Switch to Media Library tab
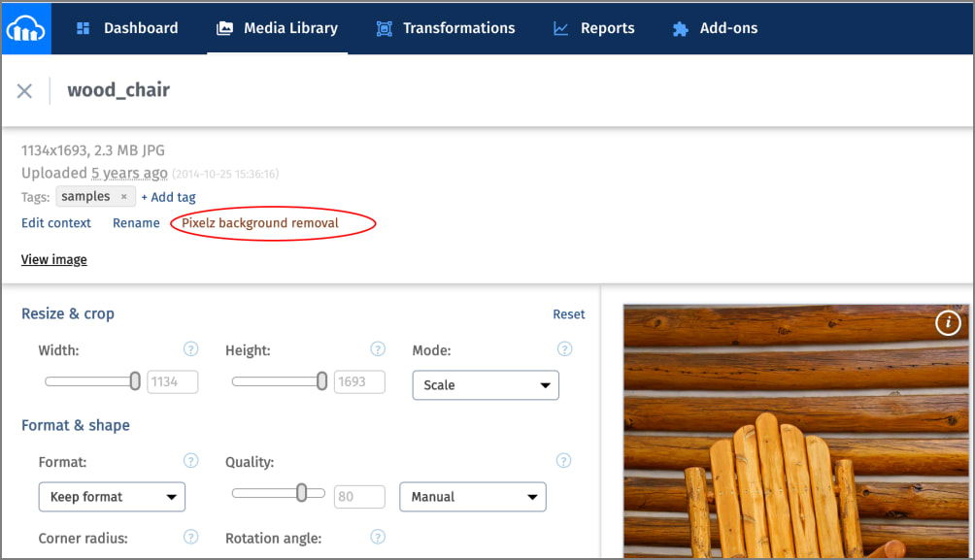This screenshot has width=975, height=560. point(278,28)
